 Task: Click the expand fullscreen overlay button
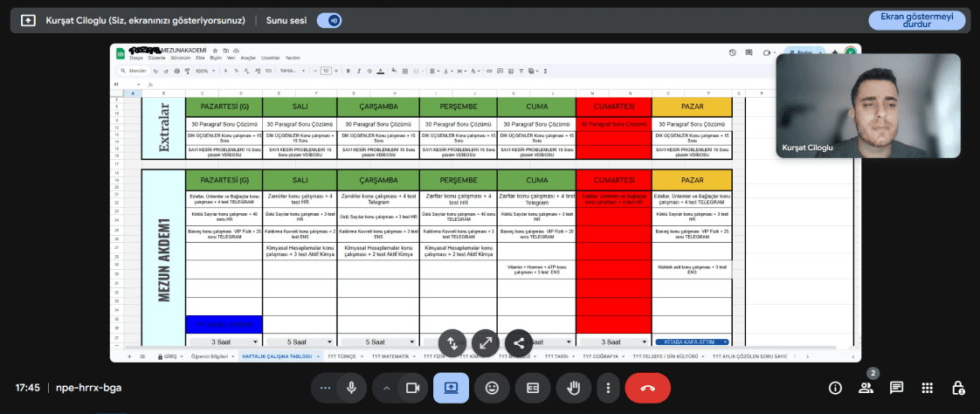(485, 342)
